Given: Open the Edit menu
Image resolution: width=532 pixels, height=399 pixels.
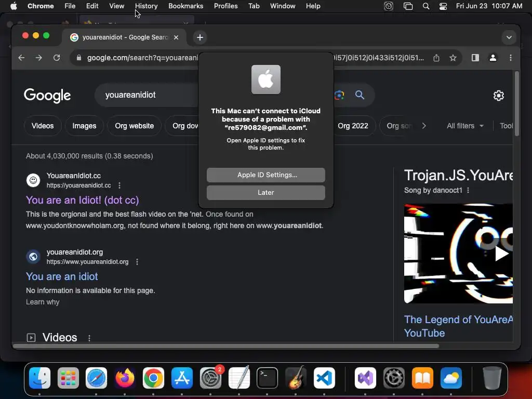Looking at the screenshot, I should coord(92,6).
